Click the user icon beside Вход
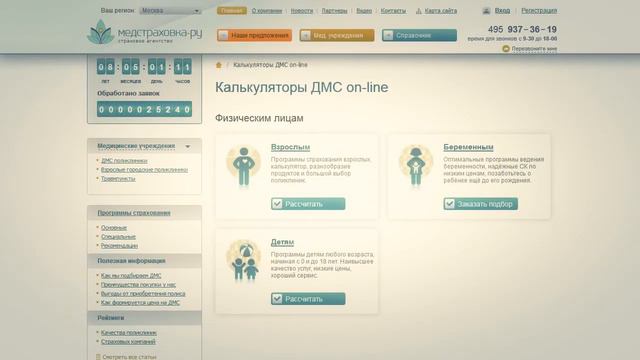640x360 pixels. click(486, 11)
